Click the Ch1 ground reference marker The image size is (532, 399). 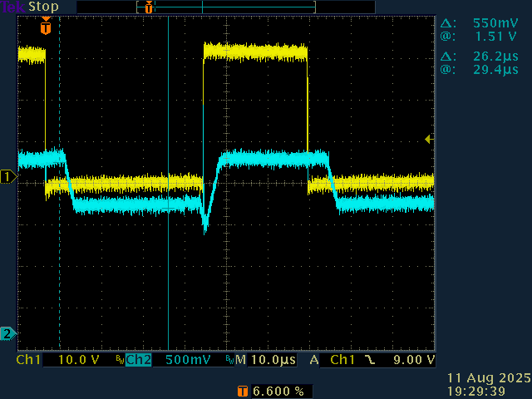7,176
